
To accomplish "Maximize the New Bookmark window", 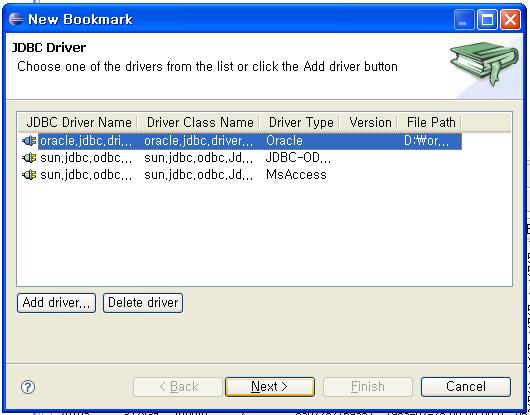I will pyautogui.click(x=487, y=19).
